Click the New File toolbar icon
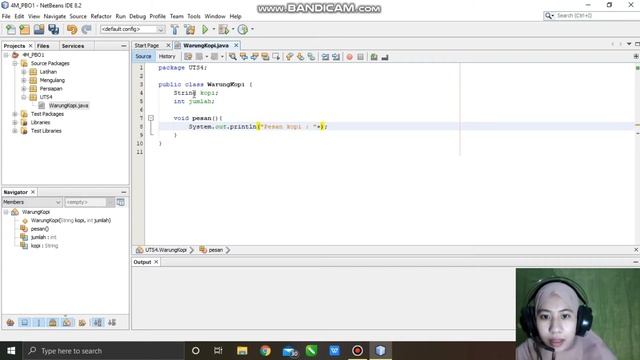Image resolution: width=640 pixels, height=360 pixels. [x=11, y=29]
